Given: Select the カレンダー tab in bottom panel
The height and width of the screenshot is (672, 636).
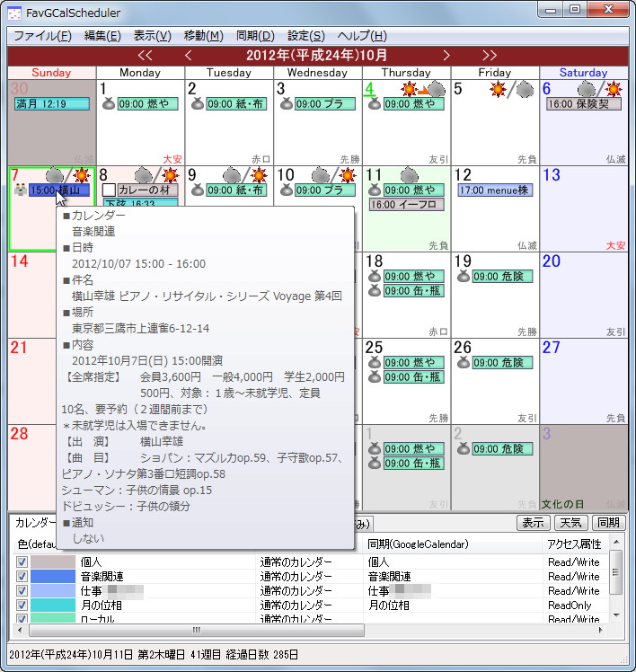Looking at the screenshot, I should click(34, 523).
